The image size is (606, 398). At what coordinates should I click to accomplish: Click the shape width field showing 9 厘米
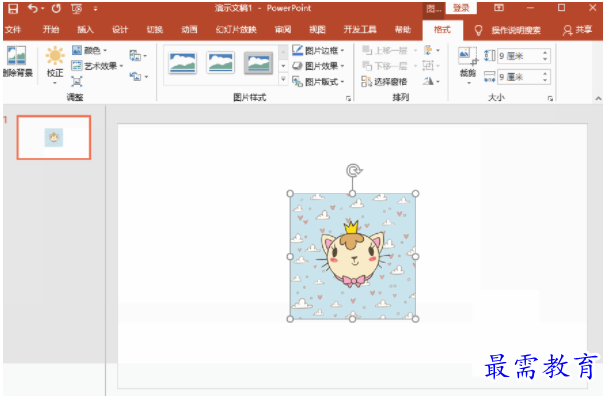pos(519,77)
